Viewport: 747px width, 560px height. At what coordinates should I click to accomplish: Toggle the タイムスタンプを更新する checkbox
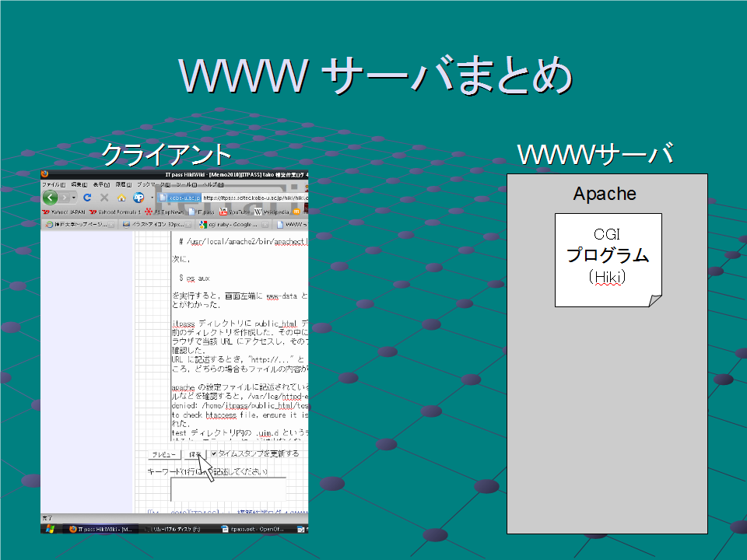(213, 453)
